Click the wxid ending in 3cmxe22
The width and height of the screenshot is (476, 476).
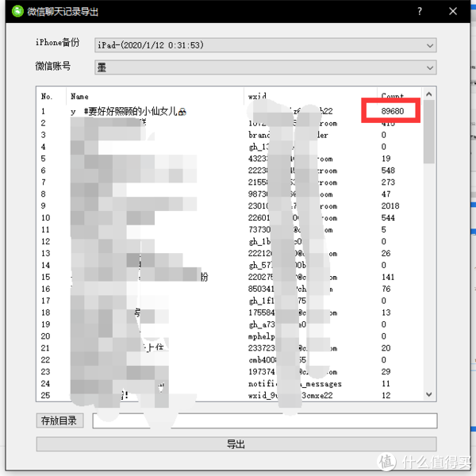click(x=290, y=395)
